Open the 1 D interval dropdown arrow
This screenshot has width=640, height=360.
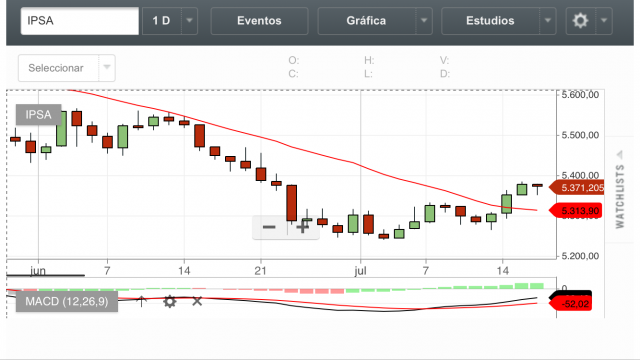189,20
